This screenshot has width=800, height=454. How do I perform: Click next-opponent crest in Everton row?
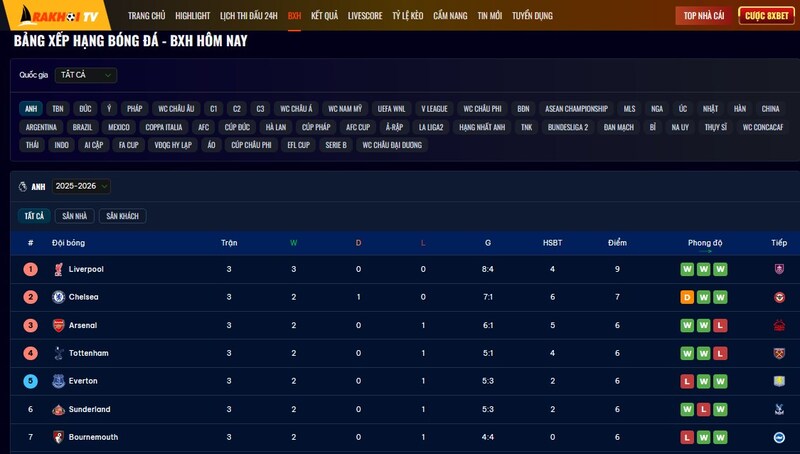[x=779, y=381]
